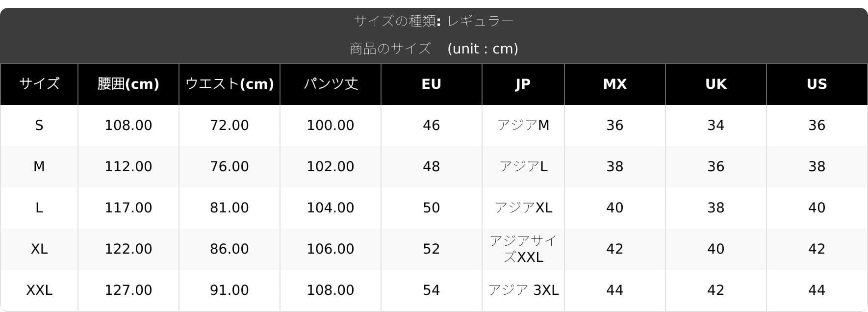Select the UK column header
The height and width of the screenshot is (312, 868).
pyautogui.click(x=716, y=84)
